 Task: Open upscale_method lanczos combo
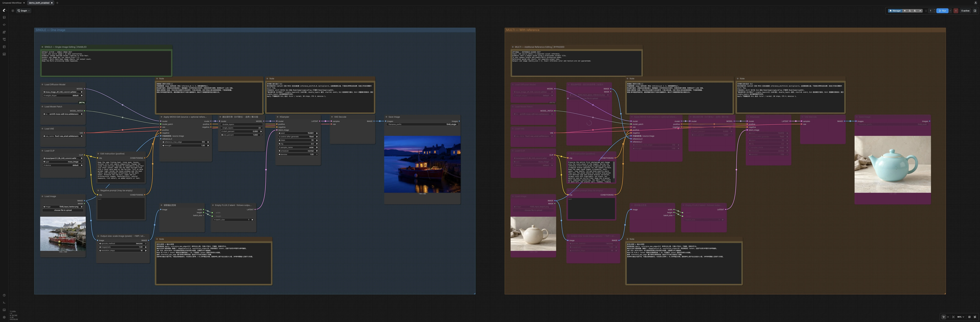(x=123, y=243)
